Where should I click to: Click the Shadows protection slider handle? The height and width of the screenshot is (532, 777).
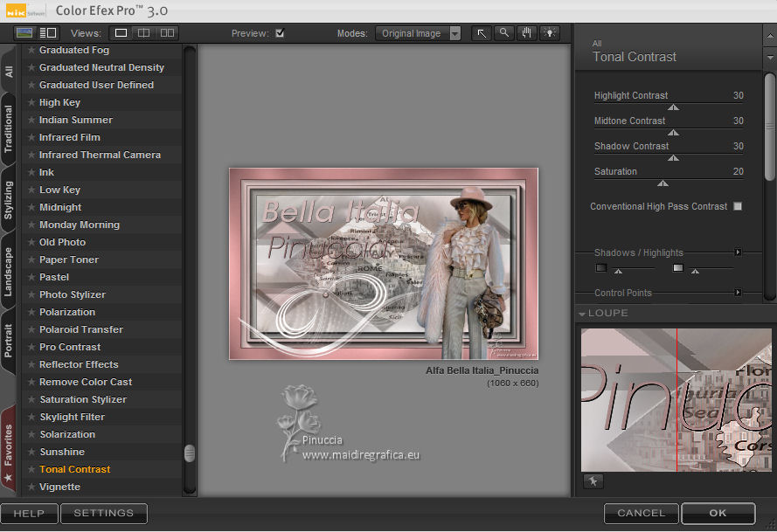pyautogui.click(x=618, y=271)
